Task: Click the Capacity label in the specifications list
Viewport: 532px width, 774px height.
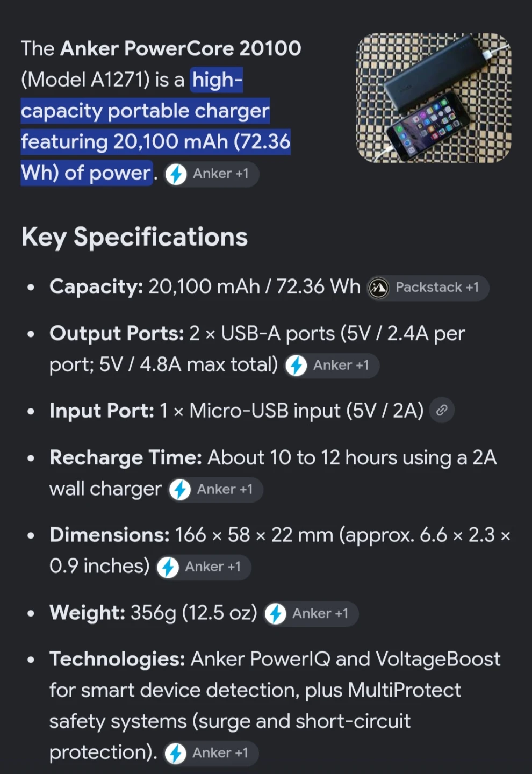Action: [x=96, y=287]
